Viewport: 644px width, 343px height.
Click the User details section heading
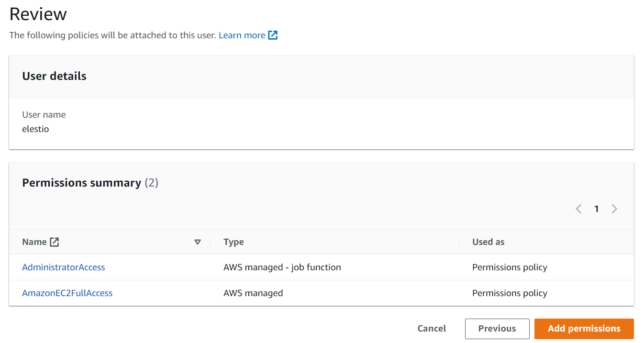point(55,76)
